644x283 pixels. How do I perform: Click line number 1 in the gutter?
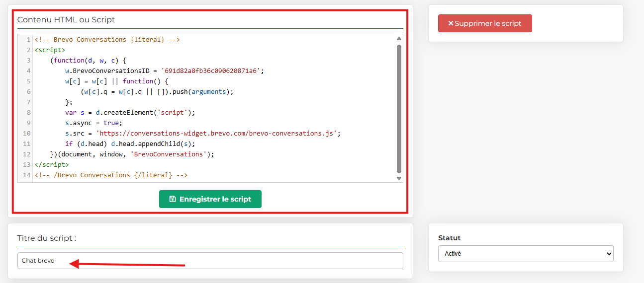pyautogui.click(x=28, y=40)
